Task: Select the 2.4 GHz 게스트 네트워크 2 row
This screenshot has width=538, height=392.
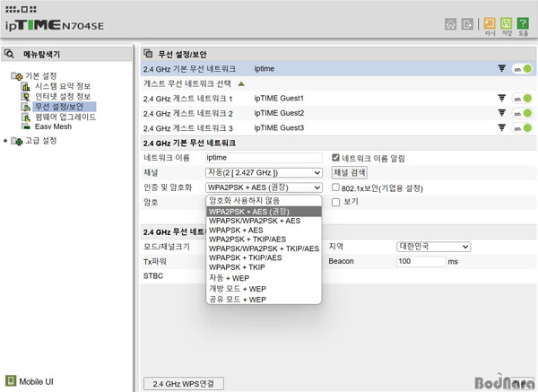Action: tap(338, 113)
